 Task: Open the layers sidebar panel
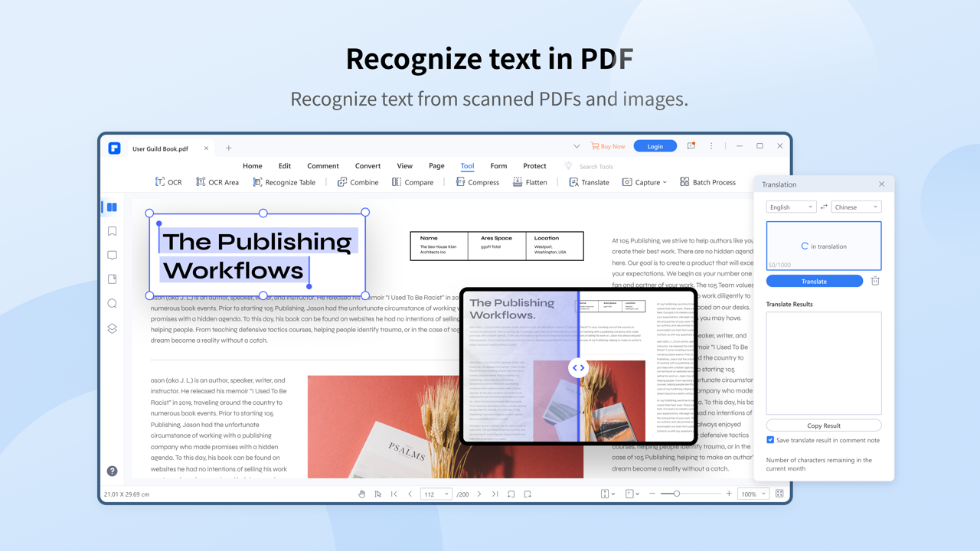point(112,328)
